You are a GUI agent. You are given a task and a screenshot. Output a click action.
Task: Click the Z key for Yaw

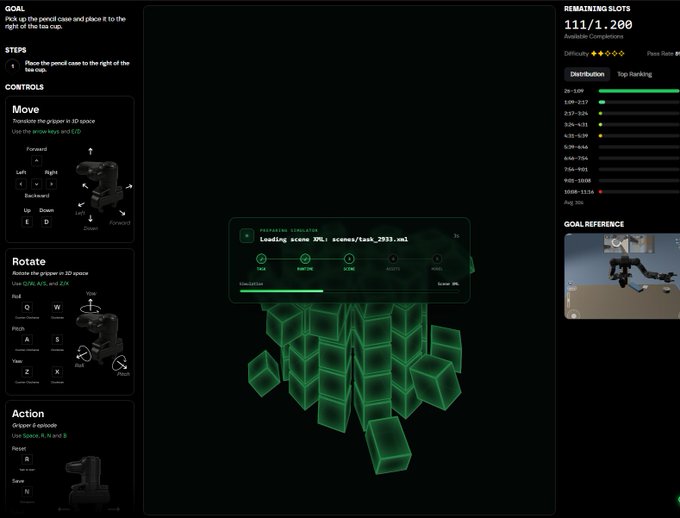tap(27, 372)
